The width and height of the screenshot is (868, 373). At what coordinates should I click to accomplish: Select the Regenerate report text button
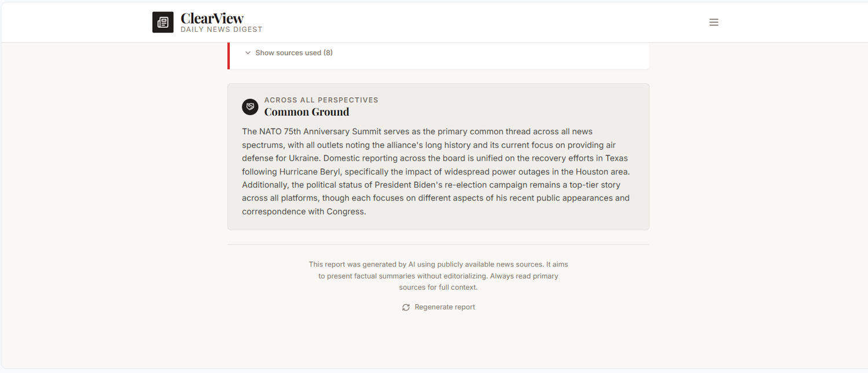coord(444,307)
